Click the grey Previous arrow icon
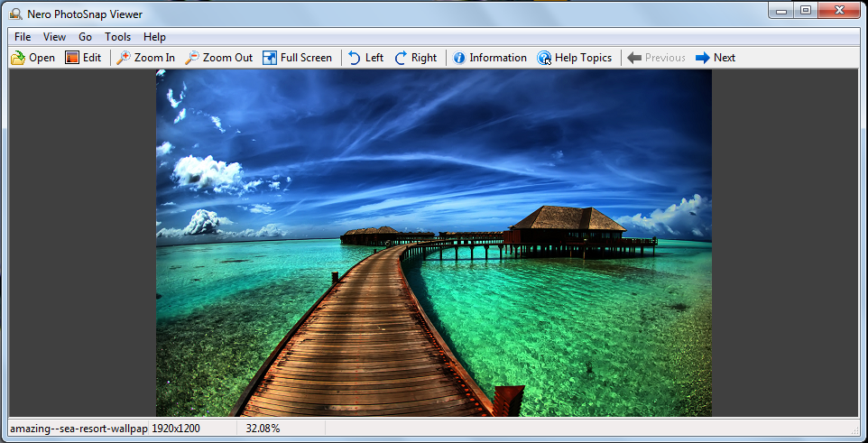Screen dimensions: 868x443 [x=634, y=58]
